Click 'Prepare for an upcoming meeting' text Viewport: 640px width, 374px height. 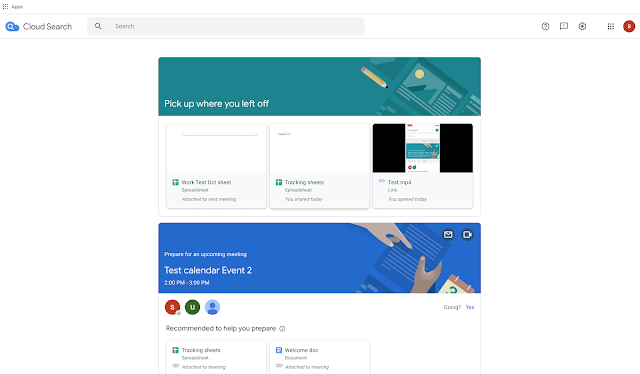[x=205, y=254]
